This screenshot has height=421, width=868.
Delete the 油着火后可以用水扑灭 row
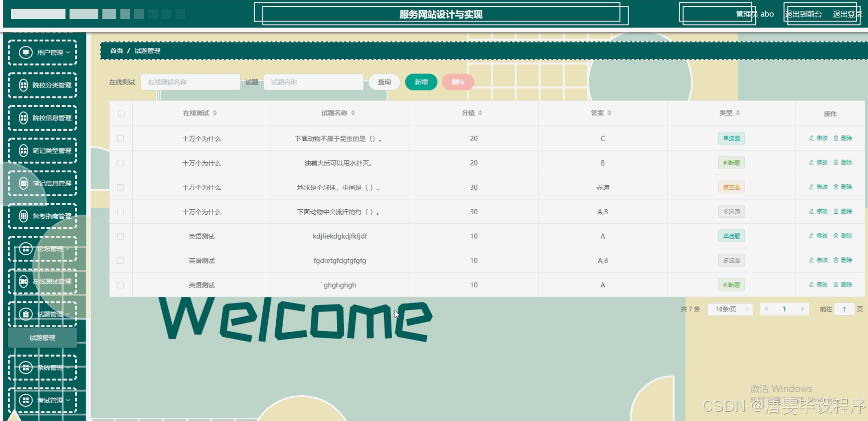pos(843,163)
